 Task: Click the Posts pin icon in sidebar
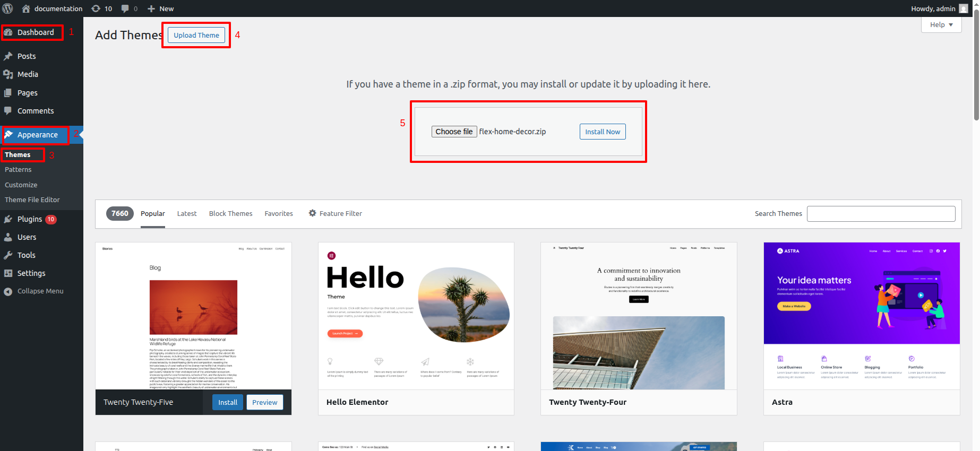click(8, 56)
